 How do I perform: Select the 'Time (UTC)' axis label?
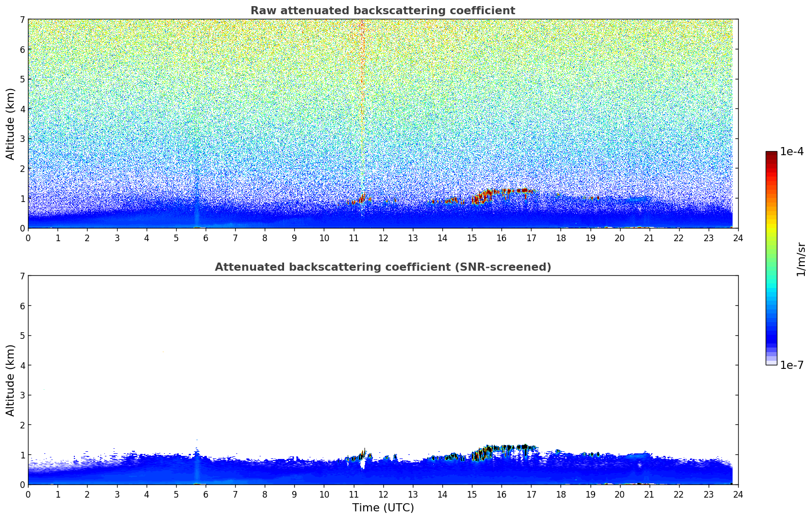[383, 508]
